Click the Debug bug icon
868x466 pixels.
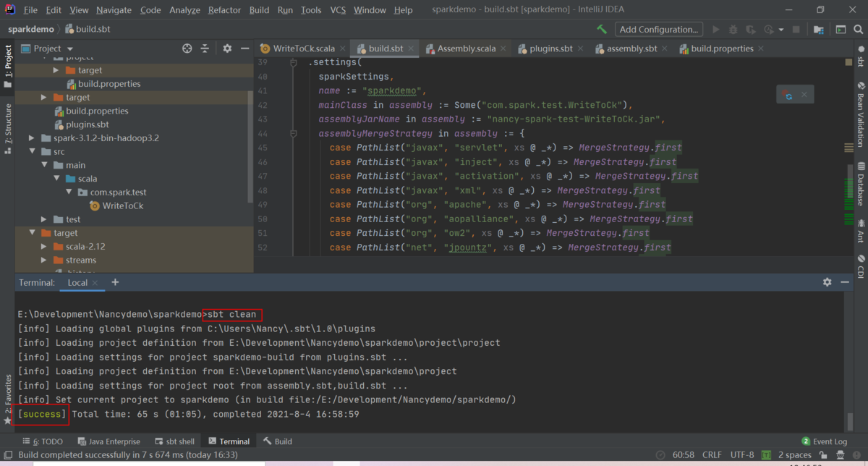coord(733,30)
